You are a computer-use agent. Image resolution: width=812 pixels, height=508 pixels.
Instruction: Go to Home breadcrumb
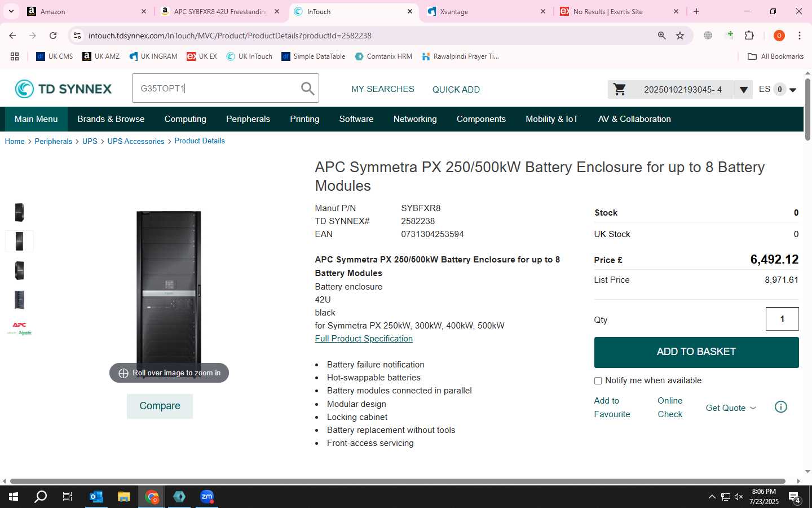[15, 141]
